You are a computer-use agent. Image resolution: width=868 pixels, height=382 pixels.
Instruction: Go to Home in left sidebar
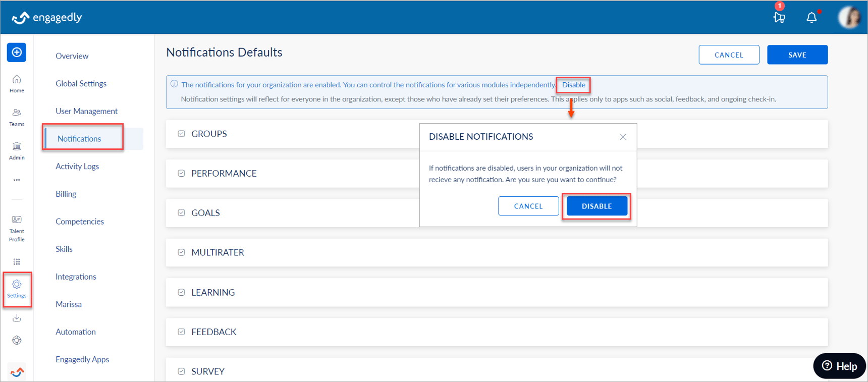click(x=17, y=84)
